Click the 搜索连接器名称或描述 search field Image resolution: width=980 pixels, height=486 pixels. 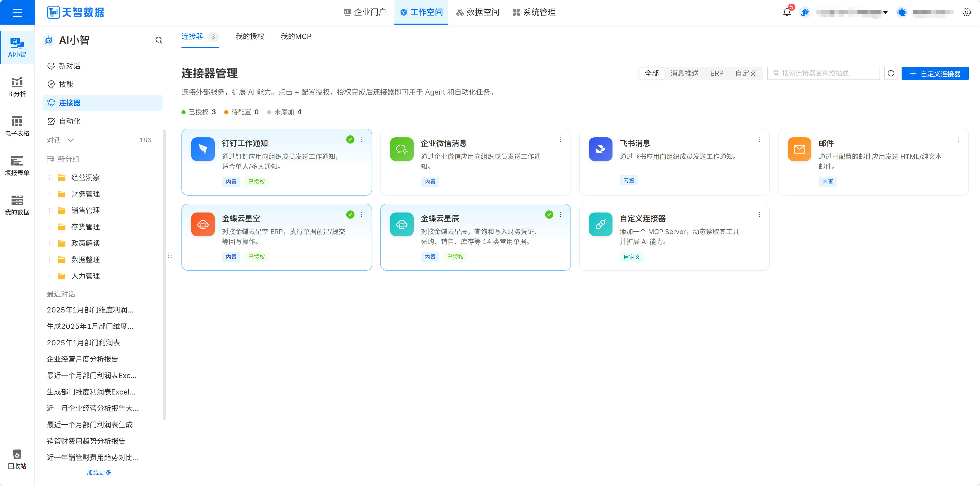click(823, 73)
